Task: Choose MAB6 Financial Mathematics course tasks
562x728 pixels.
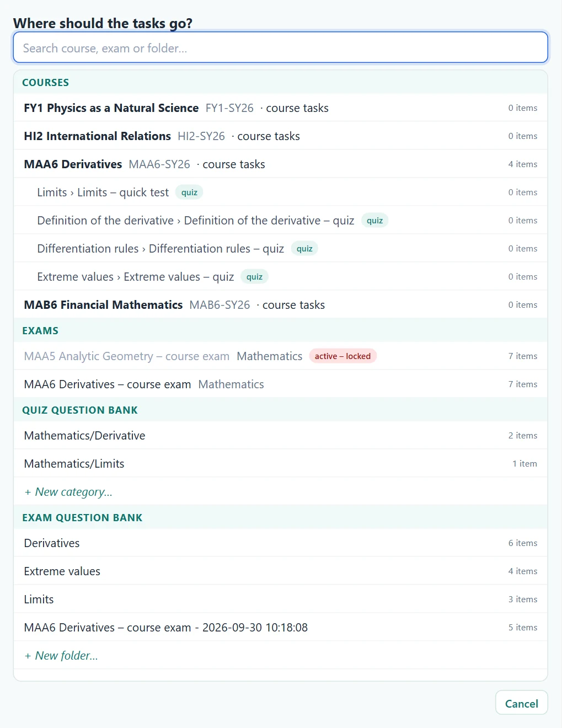Action: click(x=280, y=305)
